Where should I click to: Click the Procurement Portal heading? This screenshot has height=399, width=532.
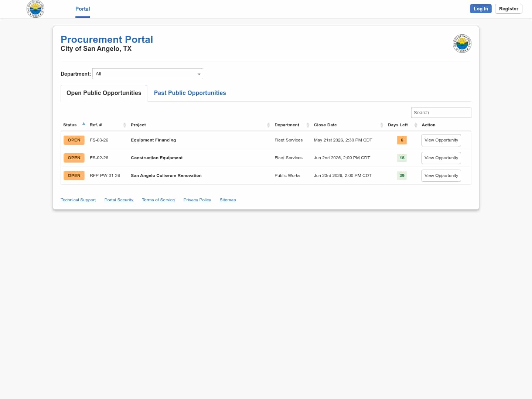pyautogui.click(x=107, y=40)
